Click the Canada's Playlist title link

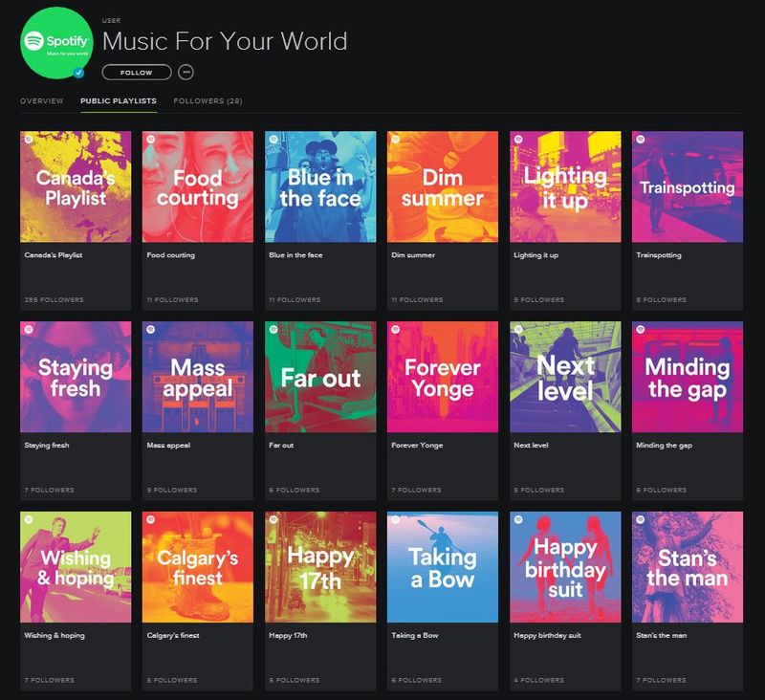coord(54,255)
